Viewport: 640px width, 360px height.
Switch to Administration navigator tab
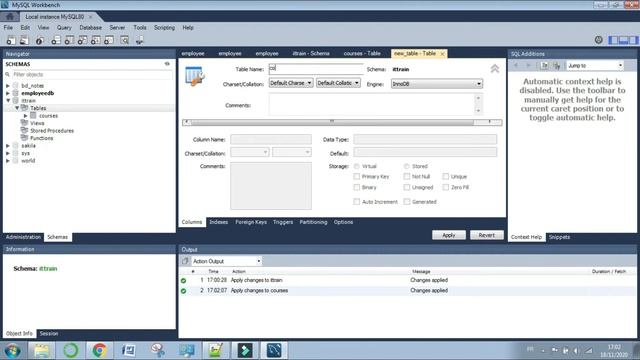point(23,237)
